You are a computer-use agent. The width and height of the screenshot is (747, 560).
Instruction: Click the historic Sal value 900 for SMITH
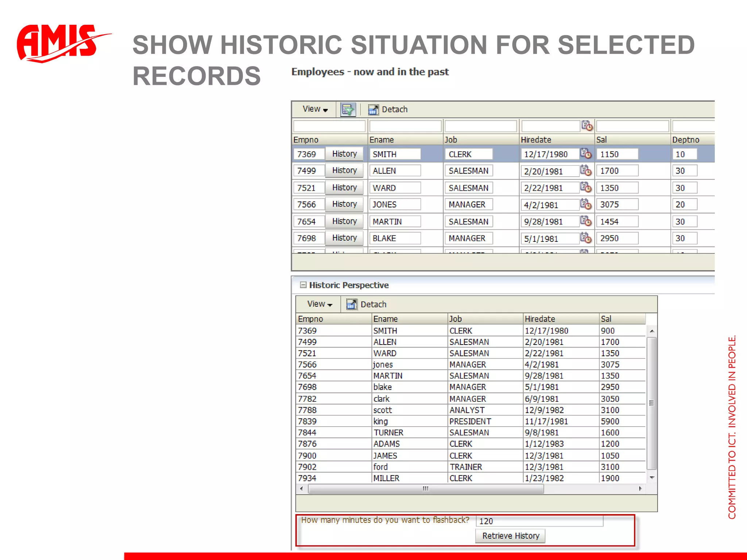(x=608, y=331)
